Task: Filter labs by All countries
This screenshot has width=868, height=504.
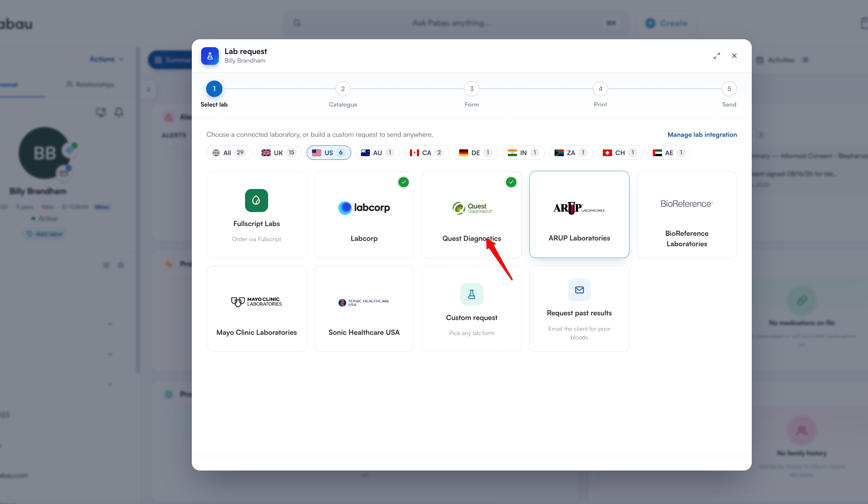Action: coord(229,153)
